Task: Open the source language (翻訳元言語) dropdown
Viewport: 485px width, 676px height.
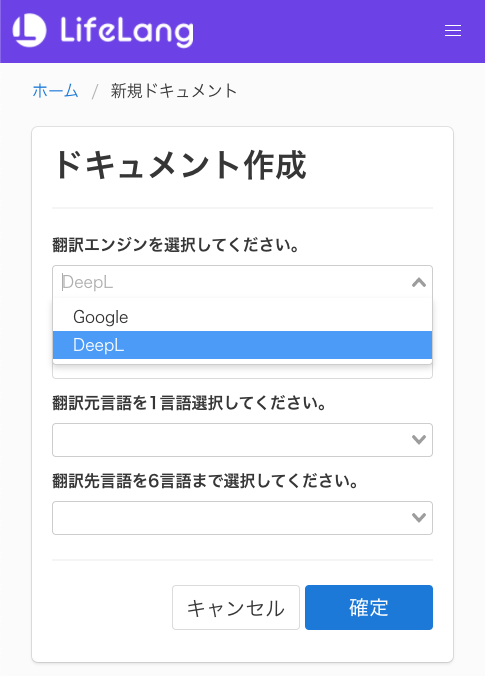Action: tap(242, 440)
